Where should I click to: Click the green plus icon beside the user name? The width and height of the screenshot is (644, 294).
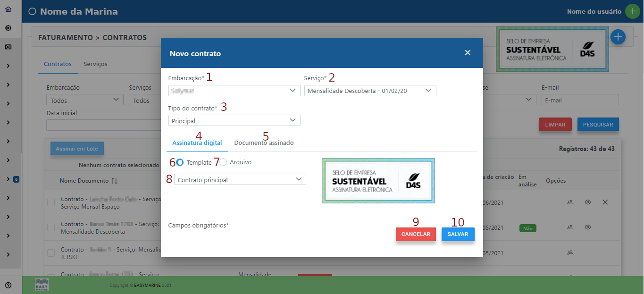click(632, 11)
